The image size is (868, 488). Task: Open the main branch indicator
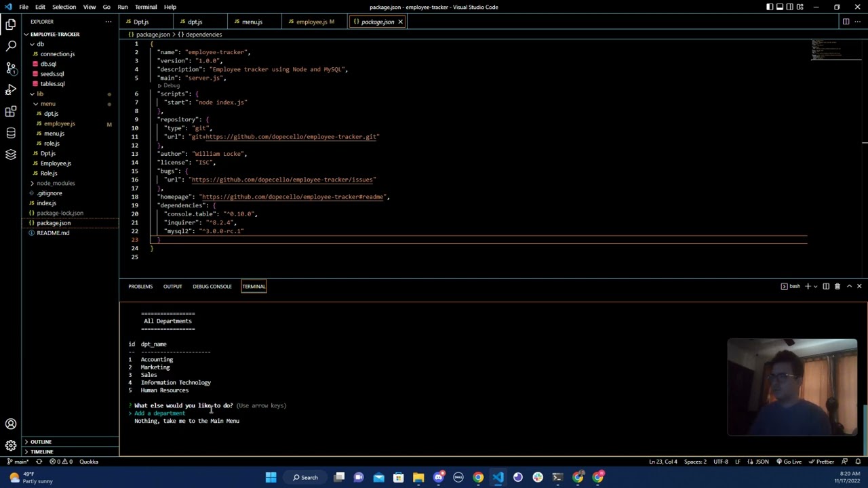[18, 462]
